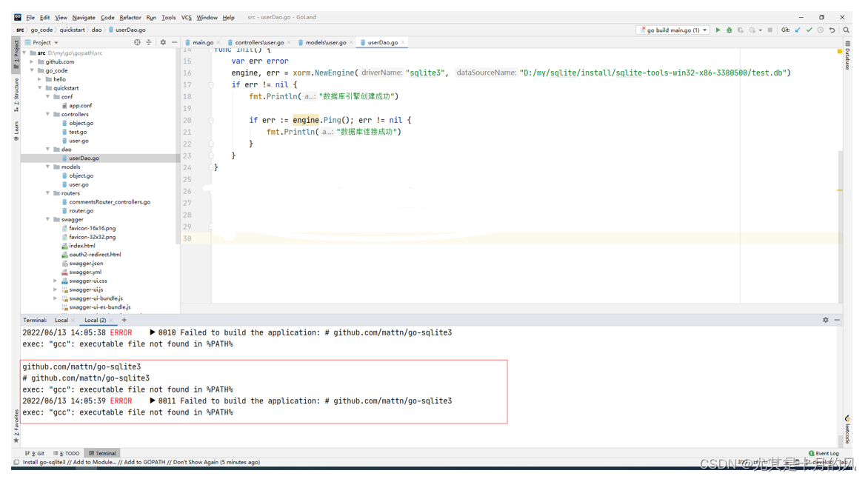Open the Structure side tool window
This screenshot has width=868, height=479.
pos(16,95)
